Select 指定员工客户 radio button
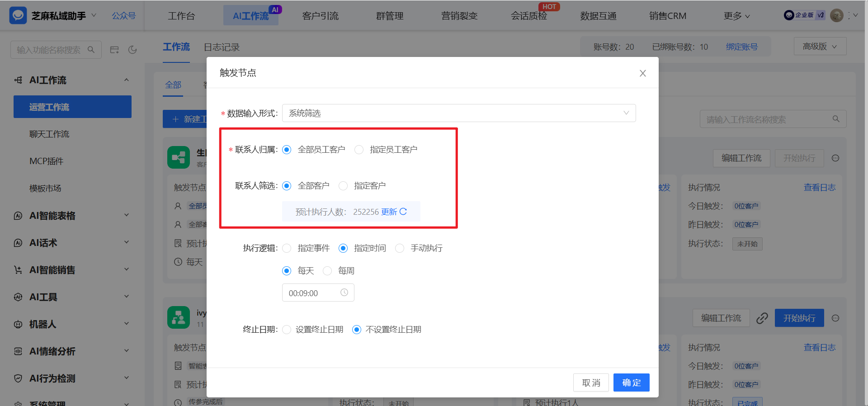The image size is (868, 406). point(359,150)
